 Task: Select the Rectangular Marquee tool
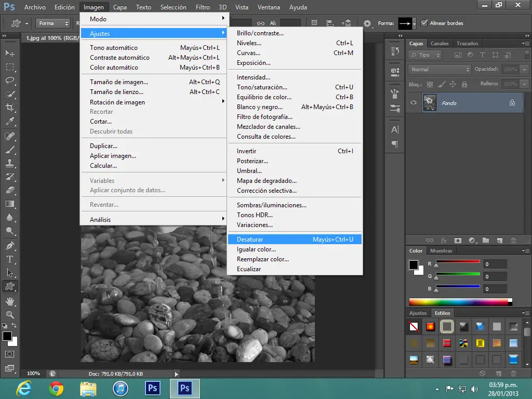tap(10, 67)
